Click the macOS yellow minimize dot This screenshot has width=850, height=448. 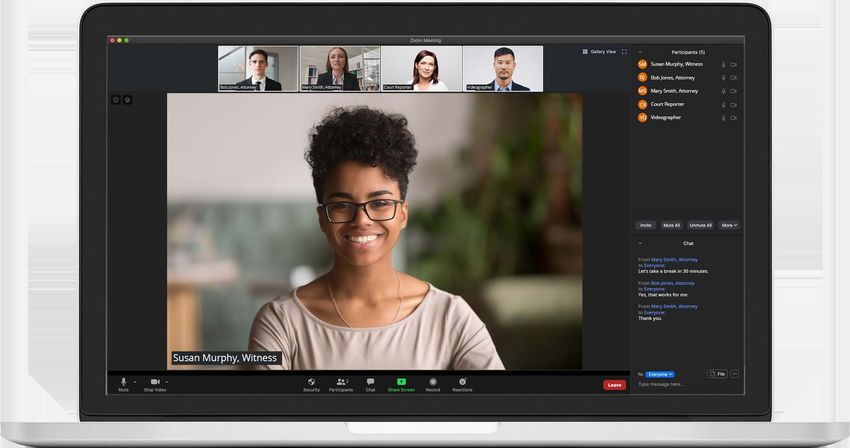coord(119,40)
